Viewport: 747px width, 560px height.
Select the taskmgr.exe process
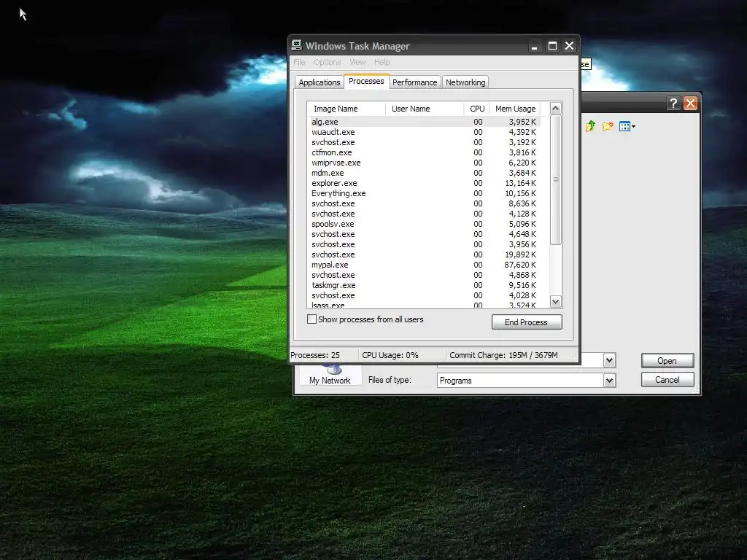(x=425, y=285)
